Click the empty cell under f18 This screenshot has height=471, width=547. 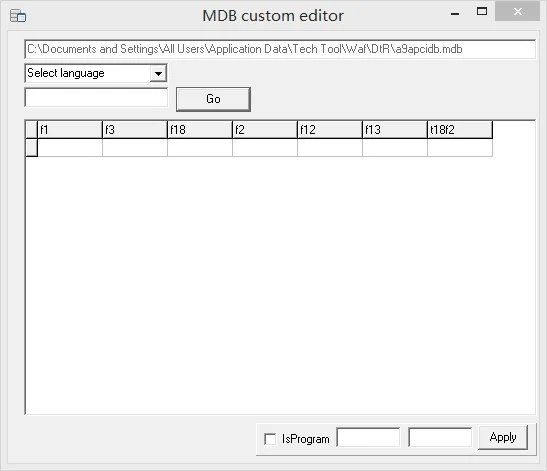coord(200,148)
